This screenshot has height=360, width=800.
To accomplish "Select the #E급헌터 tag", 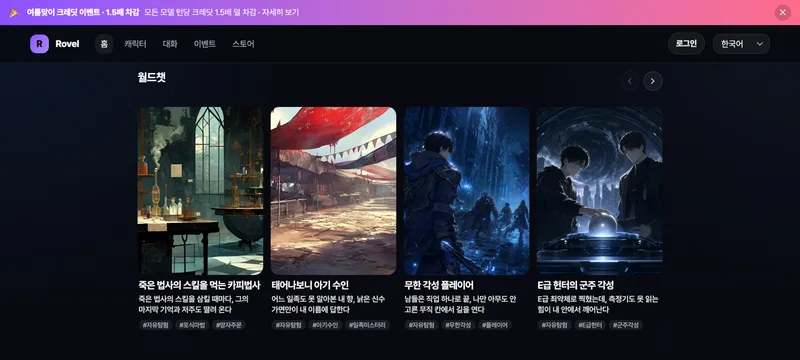I will click(590, 325).
